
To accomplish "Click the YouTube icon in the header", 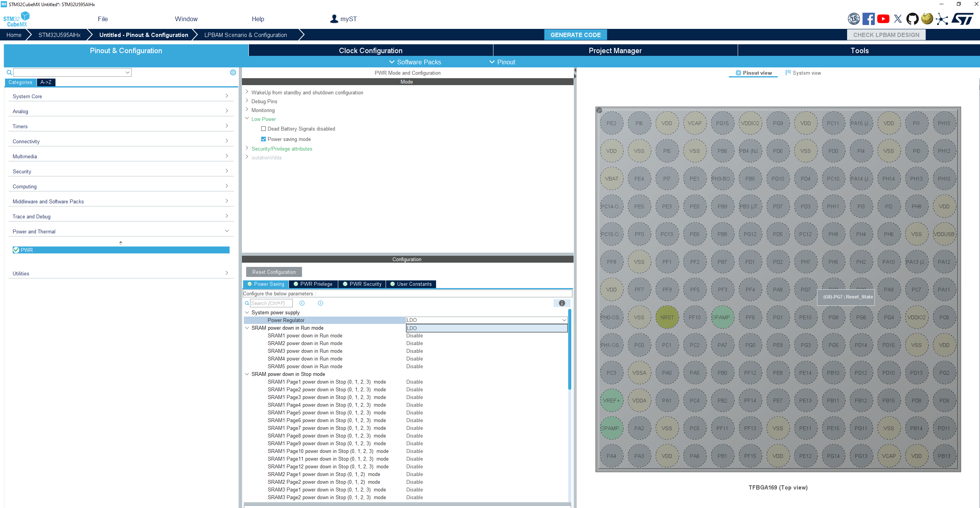I will (883, 18).
